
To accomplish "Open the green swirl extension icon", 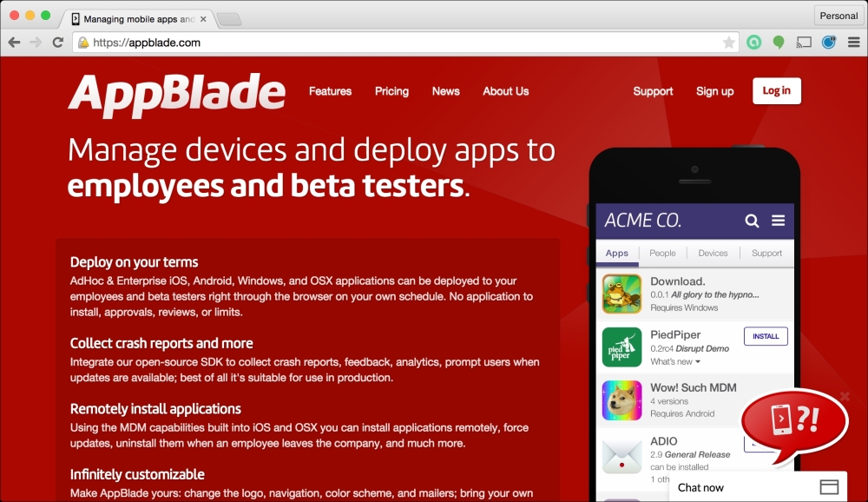I will click(x=754, y=42).
